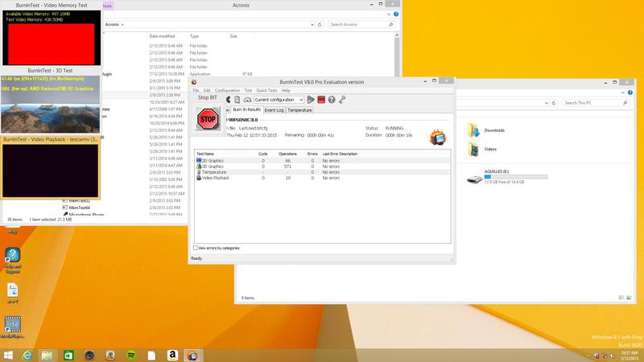Click the BurnInTest flaming monitor logo

pyautogui.click(x=438, y=137)
